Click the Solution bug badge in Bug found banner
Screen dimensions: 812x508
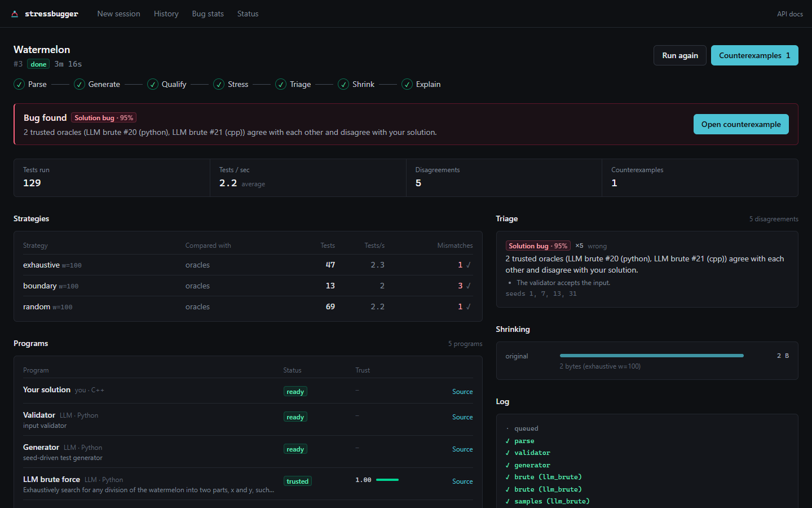pos(104,118)
